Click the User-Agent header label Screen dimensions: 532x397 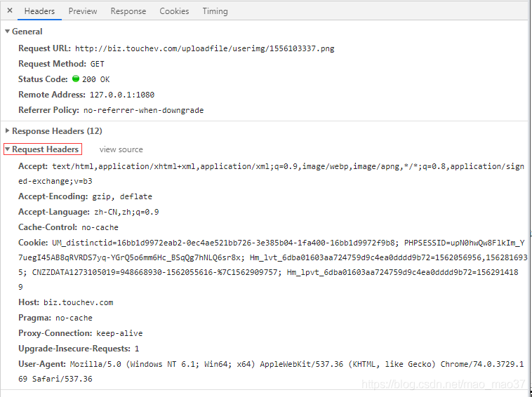tap(42, 364)
